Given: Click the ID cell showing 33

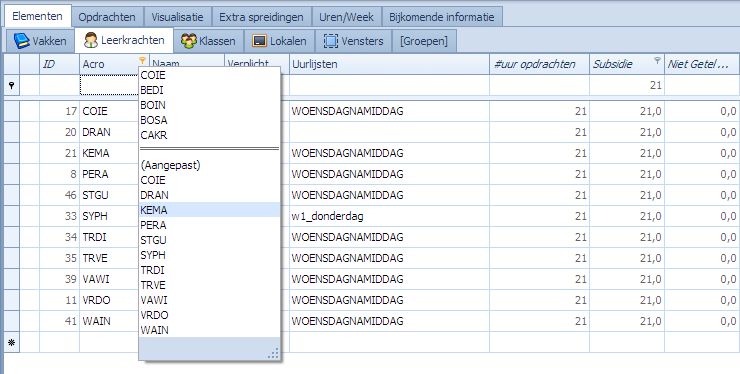Looking at the screenshot, I should (x=59, y=216).
